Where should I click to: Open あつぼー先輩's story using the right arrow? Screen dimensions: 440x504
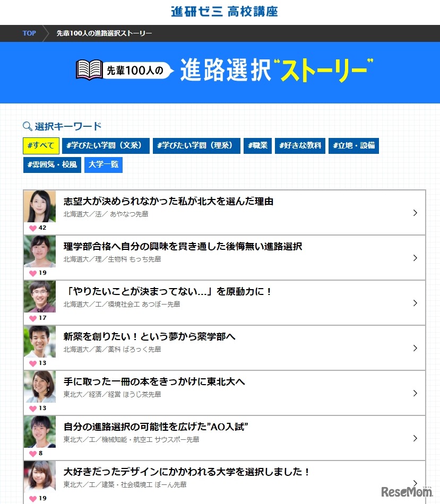pyautogui.click(x=416, y=303)
